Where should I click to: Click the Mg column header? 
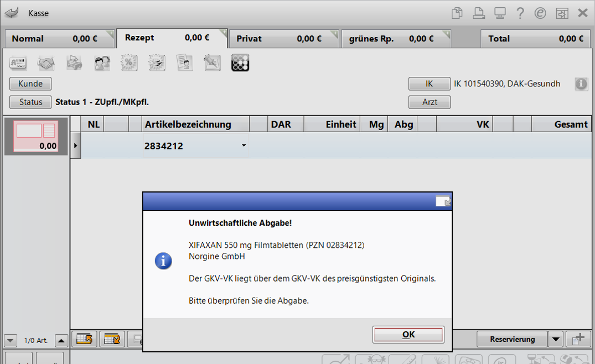click(374, 124)
